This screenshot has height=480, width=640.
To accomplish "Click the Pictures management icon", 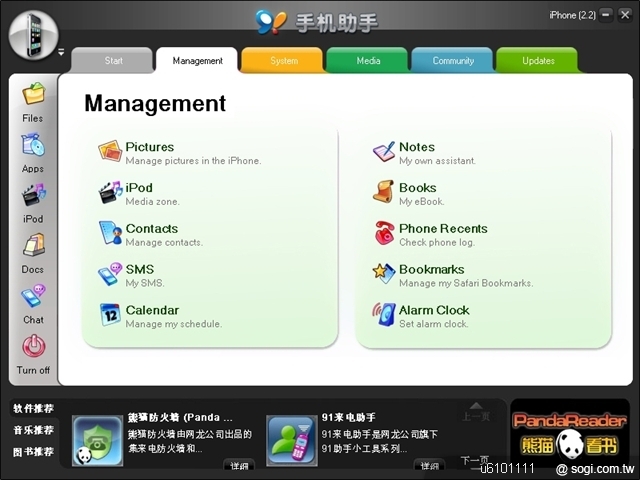I will point(110,152).
